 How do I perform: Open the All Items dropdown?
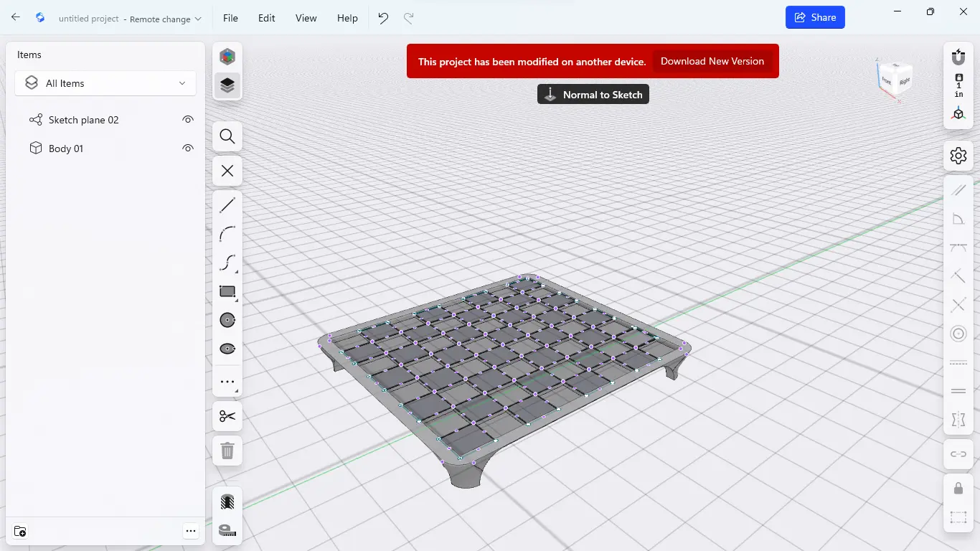[x=105, y=83]
